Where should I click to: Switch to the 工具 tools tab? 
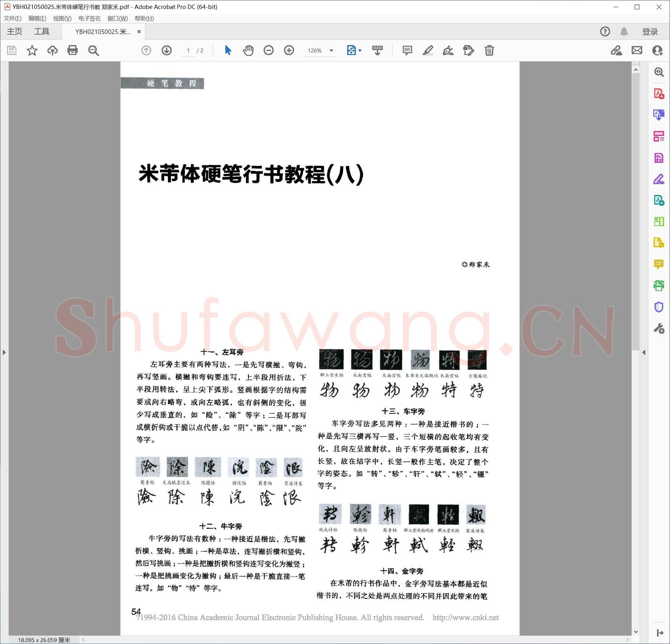pos(42,32)
